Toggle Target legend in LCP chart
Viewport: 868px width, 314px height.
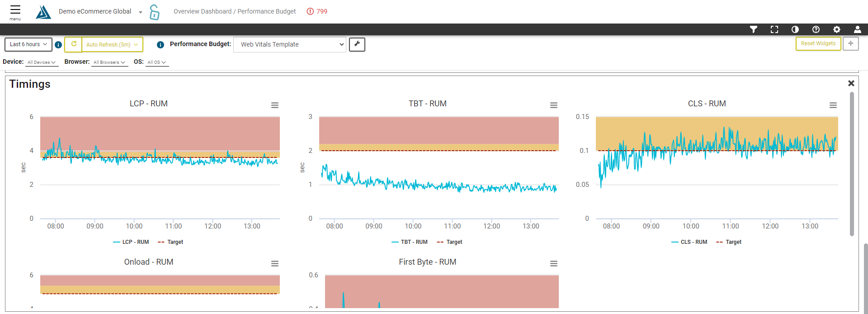[x=170, y=242]
